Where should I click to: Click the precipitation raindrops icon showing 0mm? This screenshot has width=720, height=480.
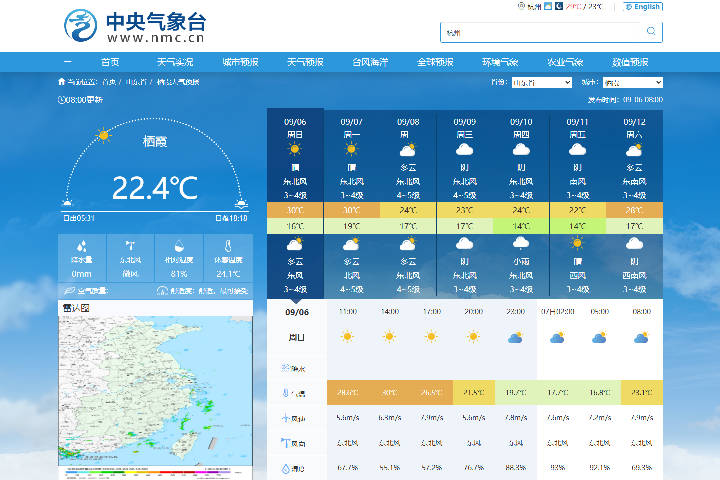click(x=82, y=246)
